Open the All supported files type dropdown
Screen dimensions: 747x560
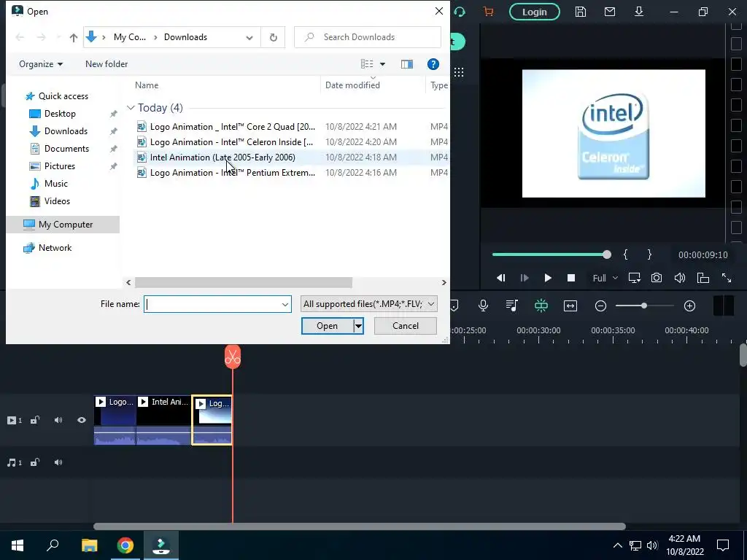[368, 304]
